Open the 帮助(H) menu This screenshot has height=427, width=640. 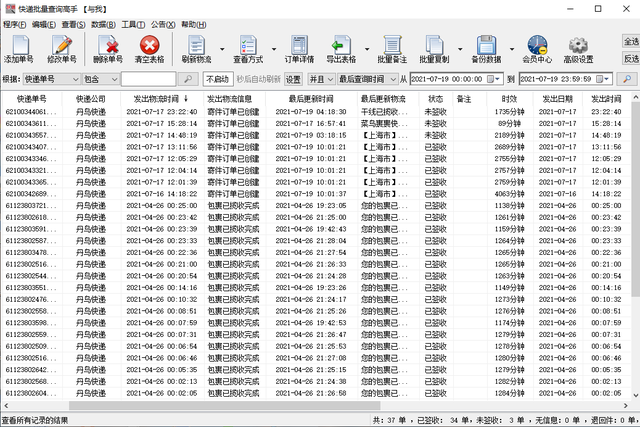tap(193, 24)
